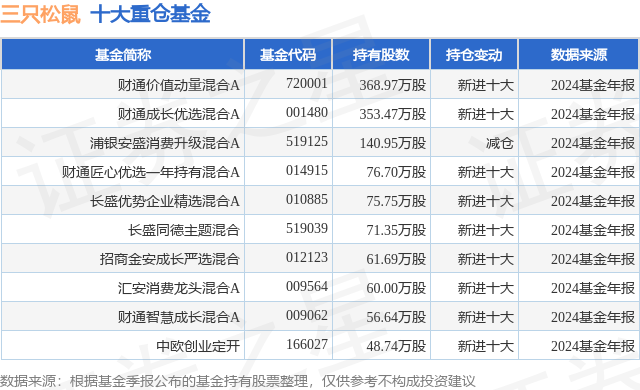Select fund 财通成长优选混合A
640x390 pixels.
pyautogui.click(x=178, y=114)
